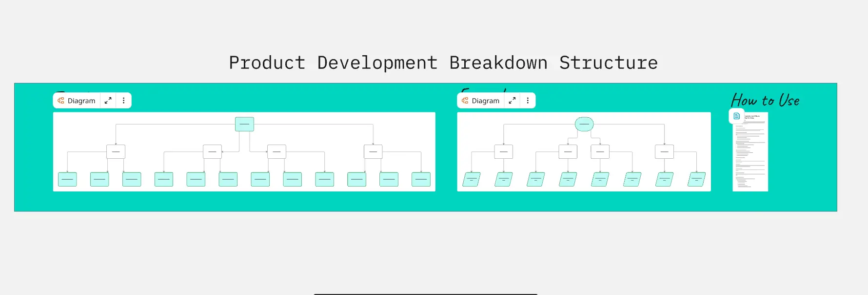Expand the left diagram to full view
Screen dimensions: 868x295
click(108, 101)
